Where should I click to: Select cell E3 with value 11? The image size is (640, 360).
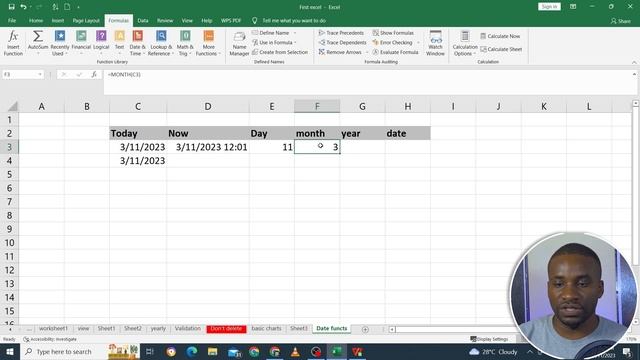[x=272, y=147]
